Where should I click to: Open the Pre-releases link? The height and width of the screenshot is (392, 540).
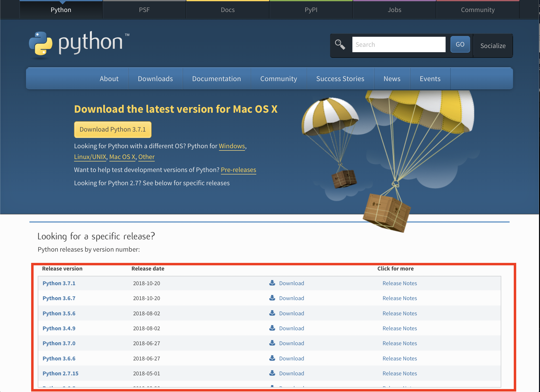pos(239,170)
